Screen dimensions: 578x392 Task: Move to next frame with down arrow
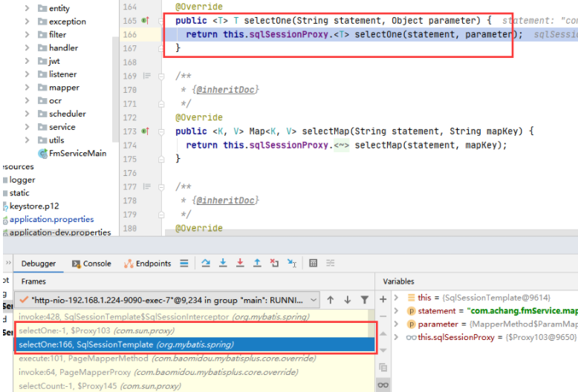347,300
